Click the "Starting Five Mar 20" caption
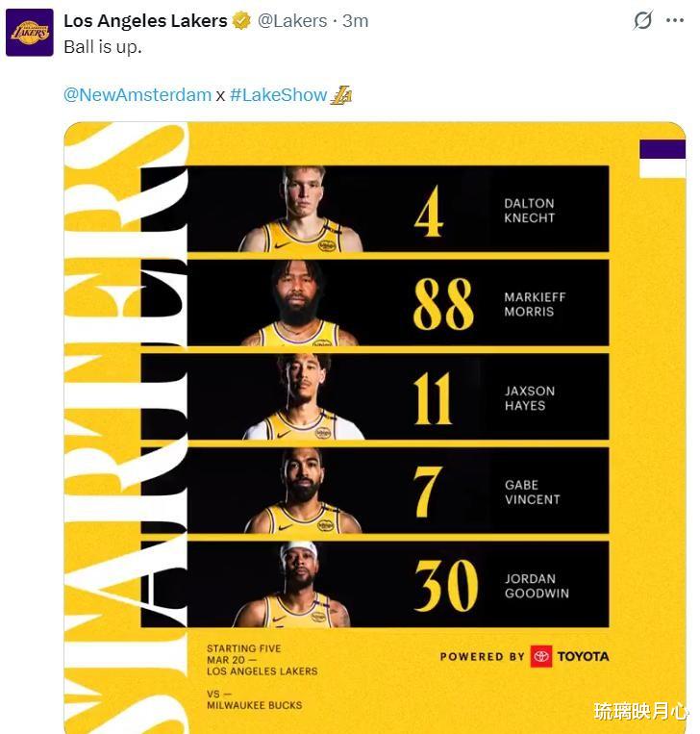Image resolution: width=700 pixels, height=734 pixels. 262,660
